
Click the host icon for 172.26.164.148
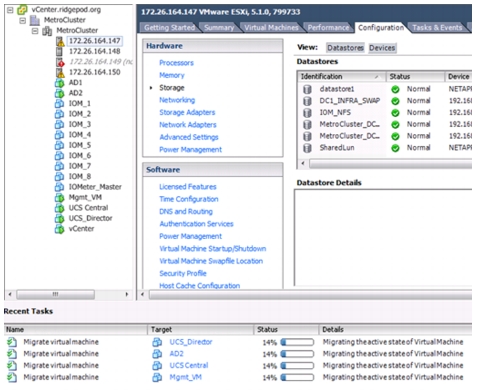click(59, 51)
